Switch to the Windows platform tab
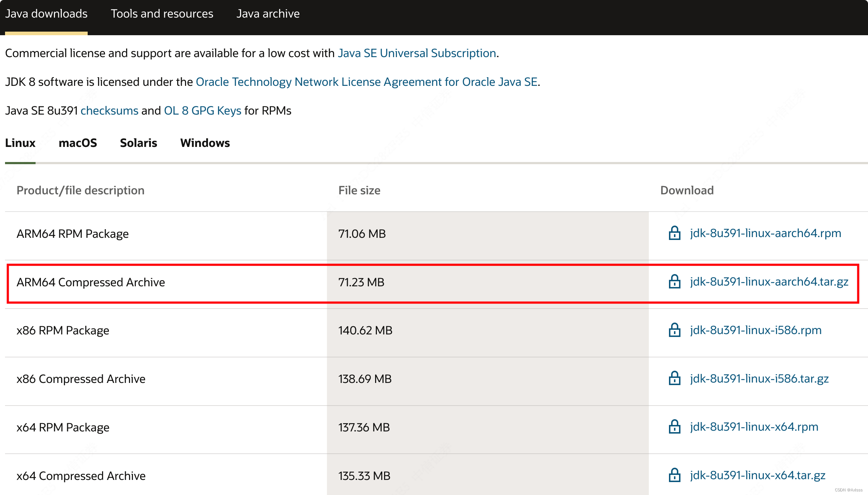868x495 pixels. (205, 143)
